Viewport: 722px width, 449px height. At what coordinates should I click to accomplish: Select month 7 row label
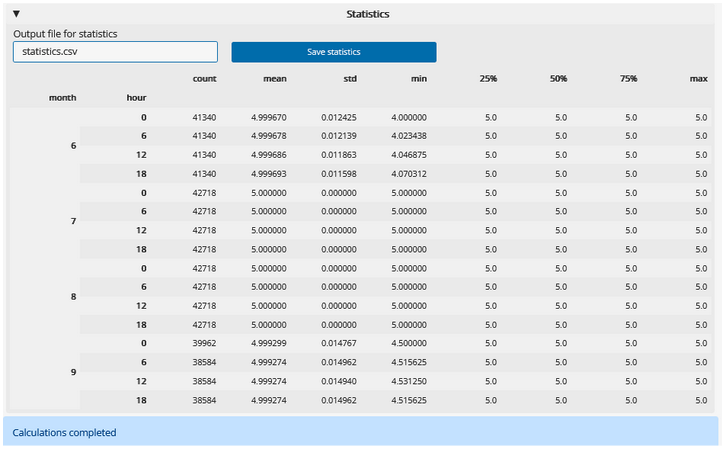[73, 221]
